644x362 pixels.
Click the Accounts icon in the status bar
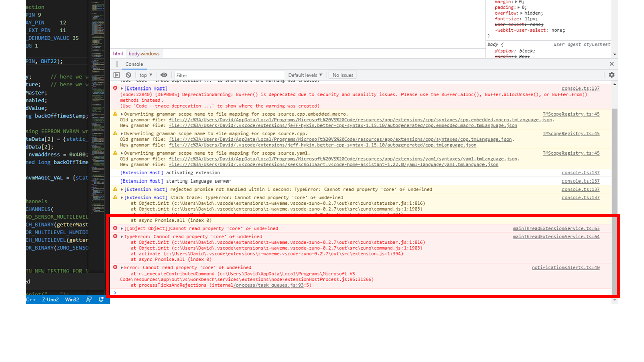click(x=88, y=299)
